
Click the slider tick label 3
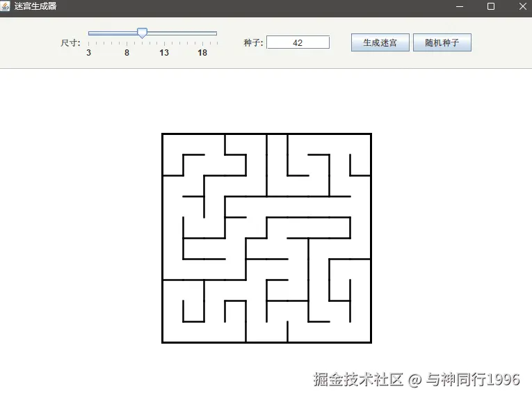click(x=88, y=53)
